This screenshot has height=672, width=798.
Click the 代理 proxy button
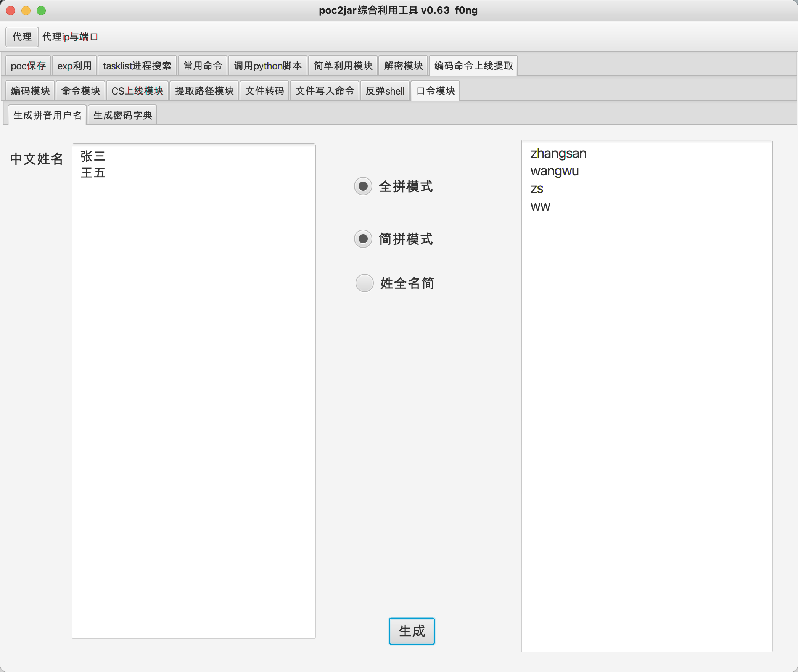coord(22,37)
